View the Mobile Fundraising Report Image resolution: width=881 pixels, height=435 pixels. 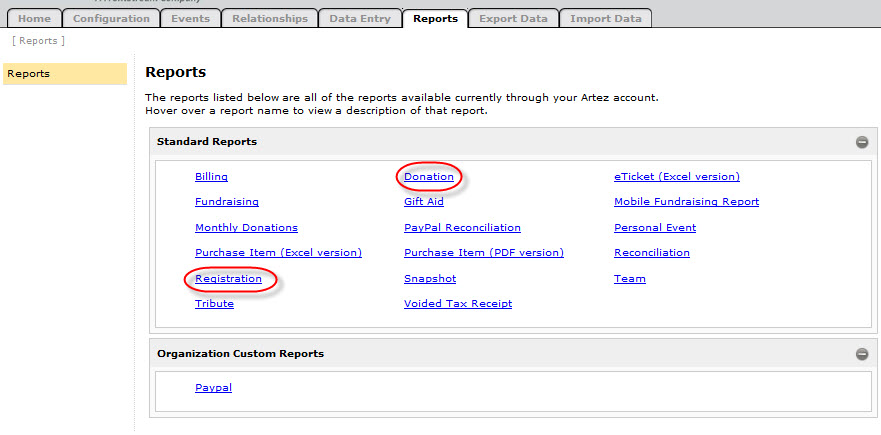[x=686, y=202]
